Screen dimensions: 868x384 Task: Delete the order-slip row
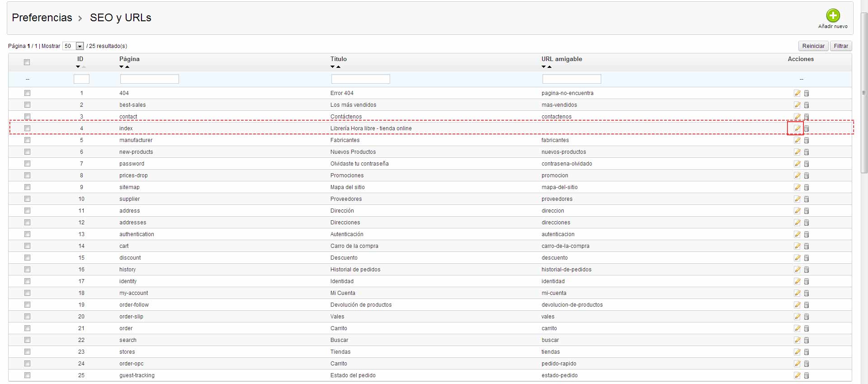tap(807, 317)
